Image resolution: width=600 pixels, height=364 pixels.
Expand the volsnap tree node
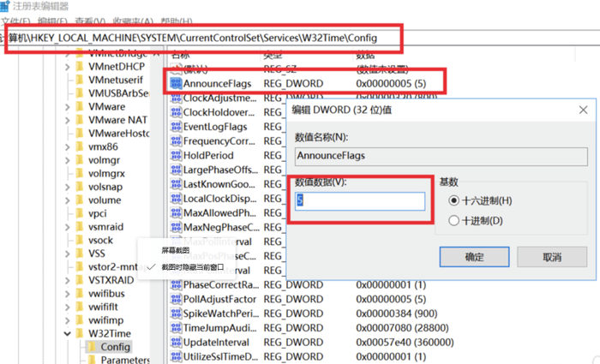pyautogui.click(x=68, y=188)
